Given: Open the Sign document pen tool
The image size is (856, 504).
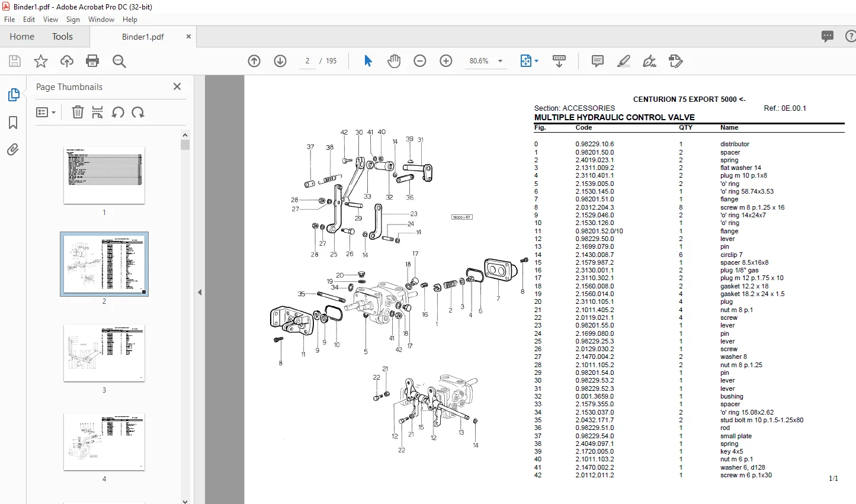Looking at the screenshot, I should pyautogui.click(x=650, y=61).
